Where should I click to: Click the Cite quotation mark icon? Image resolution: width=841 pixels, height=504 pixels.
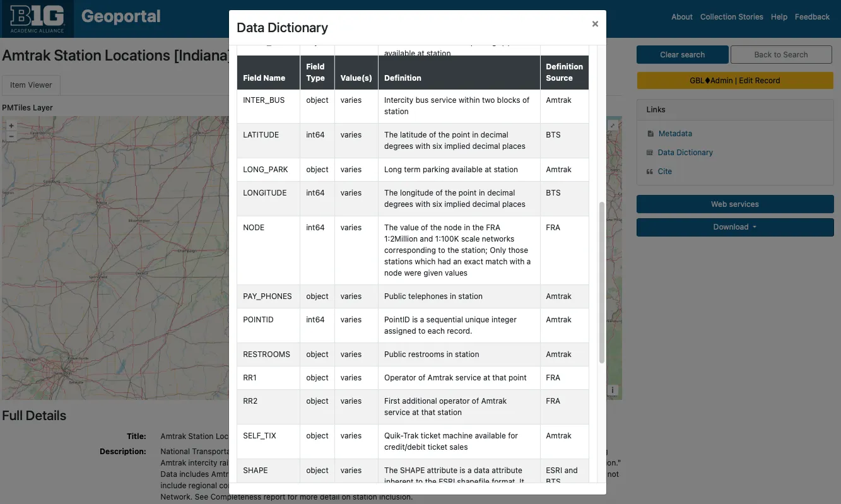tap(650, 172)
